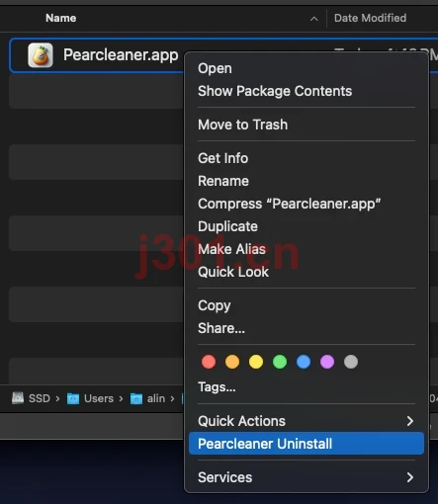Apply the purple tag color
438x504 pixels.
(x=327, y=362)
